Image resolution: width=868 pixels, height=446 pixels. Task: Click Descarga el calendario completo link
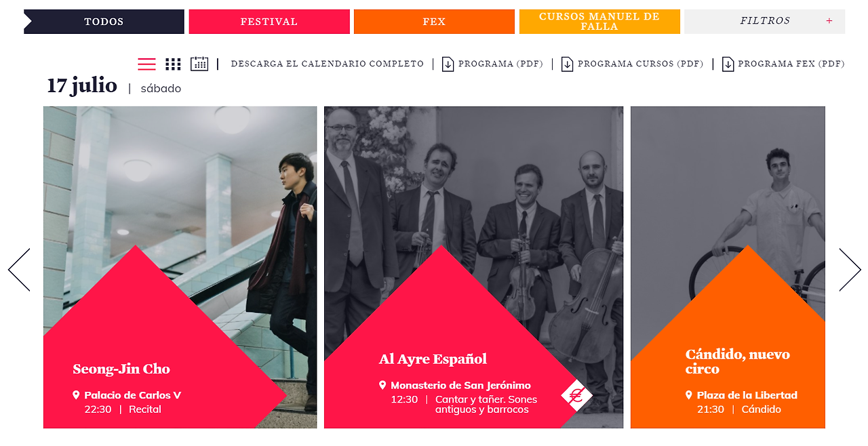point(328,64)
